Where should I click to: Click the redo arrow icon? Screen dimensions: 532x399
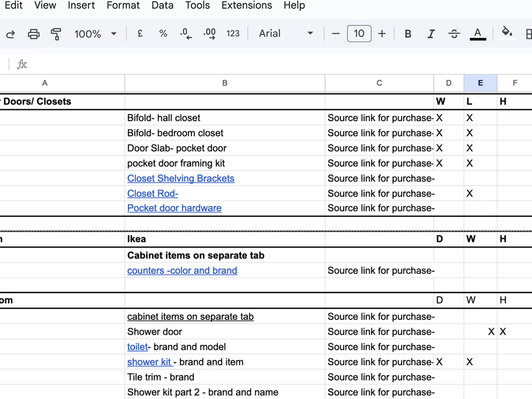[x=11, y=34]
